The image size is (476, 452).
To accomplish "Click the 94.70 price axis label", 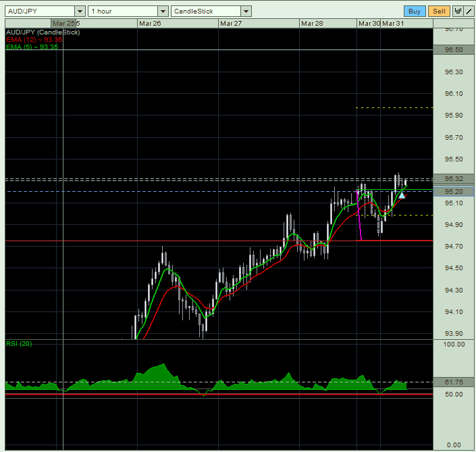I will point(454,246).
